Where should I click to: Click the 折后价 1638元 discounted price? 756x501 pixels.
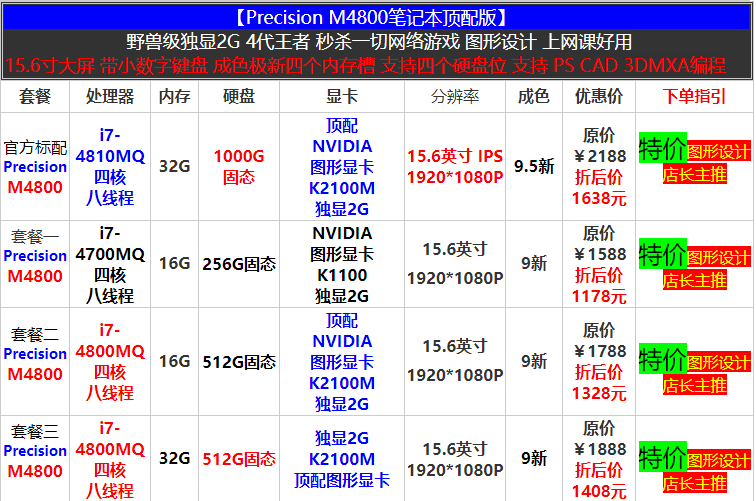coord(599,188)
